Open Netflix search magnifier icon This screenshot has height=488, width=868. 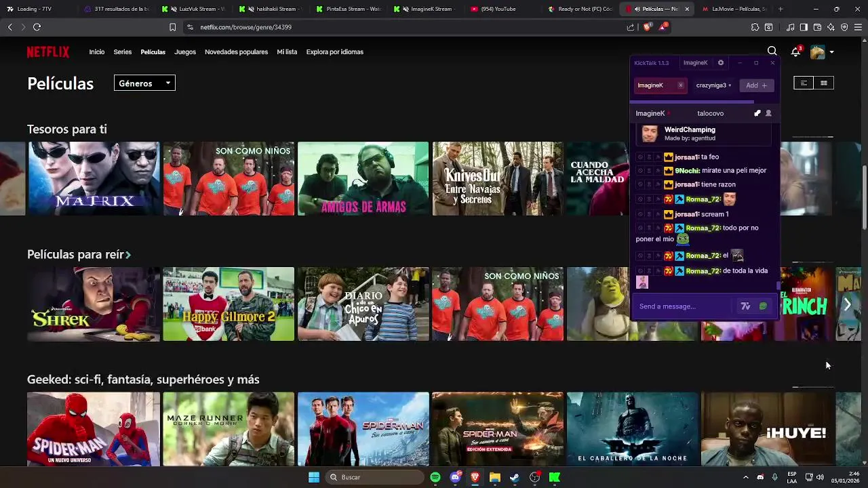[772, 52]
